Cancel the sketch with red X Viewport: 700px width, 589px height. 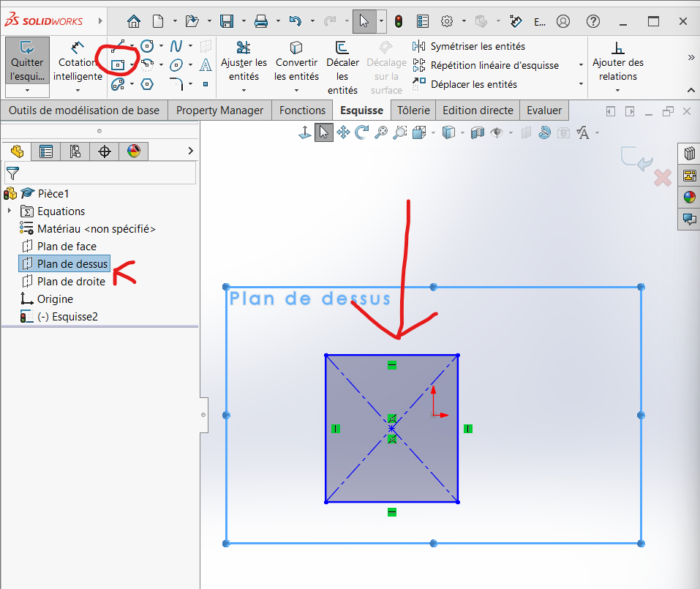pyautogui.click(x=663, y=178)
